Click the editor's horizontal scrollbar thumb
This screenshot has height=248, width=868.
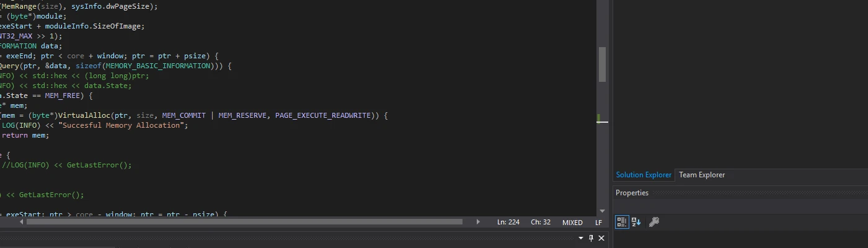click(x=244, y=221)
